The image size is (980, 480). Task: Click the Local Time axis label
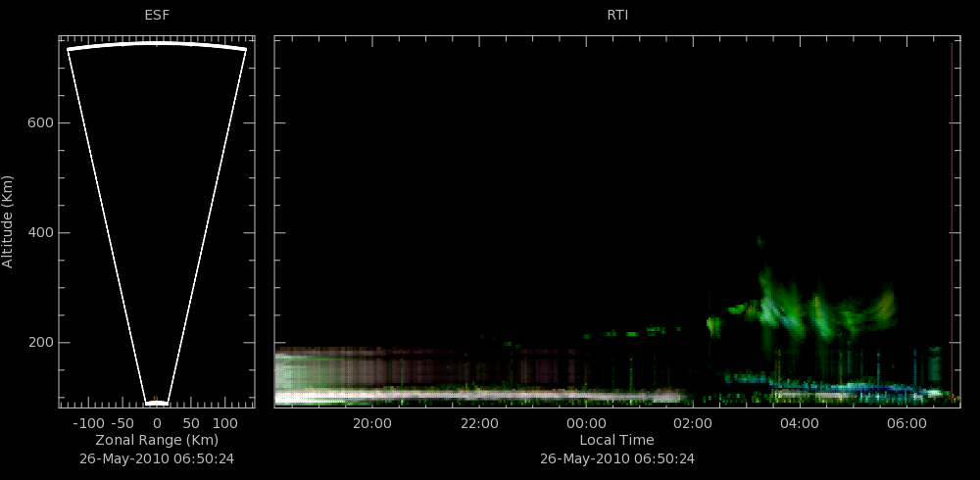pyautogui.click(x=616, y=440)
